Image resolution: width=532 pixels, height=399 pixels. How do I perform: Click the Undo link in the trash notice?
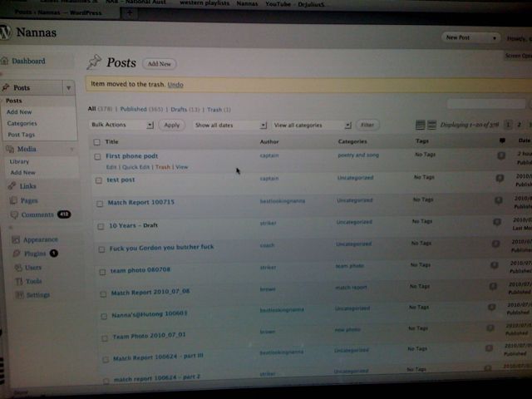[175, 85]
